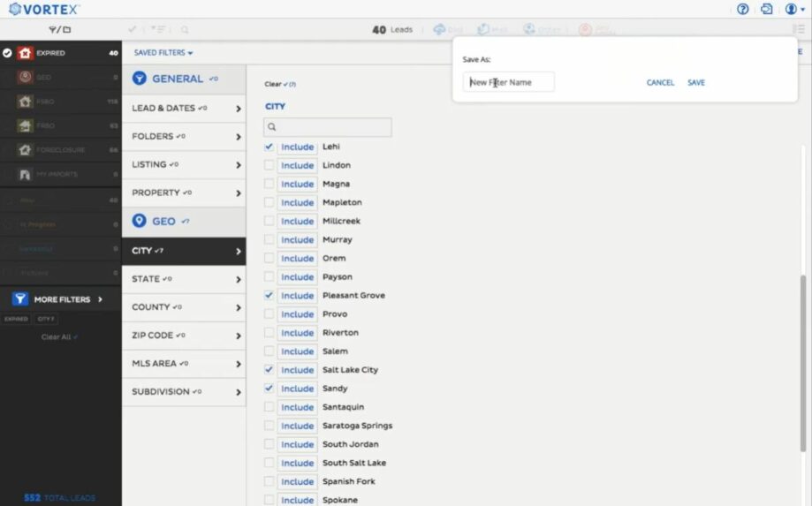Expand Lead & Dates arrow
Screen dimensions: 812x506
[239, 109]
